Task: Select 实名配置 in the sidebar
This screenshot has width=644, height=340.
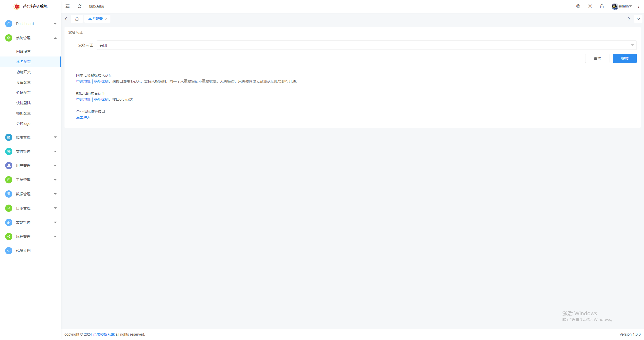Action: click(30, 62)
